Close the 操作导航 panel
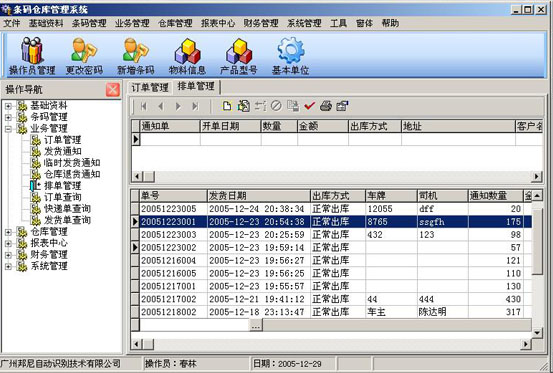The image size is (553, 373). (x=113, y=90)
